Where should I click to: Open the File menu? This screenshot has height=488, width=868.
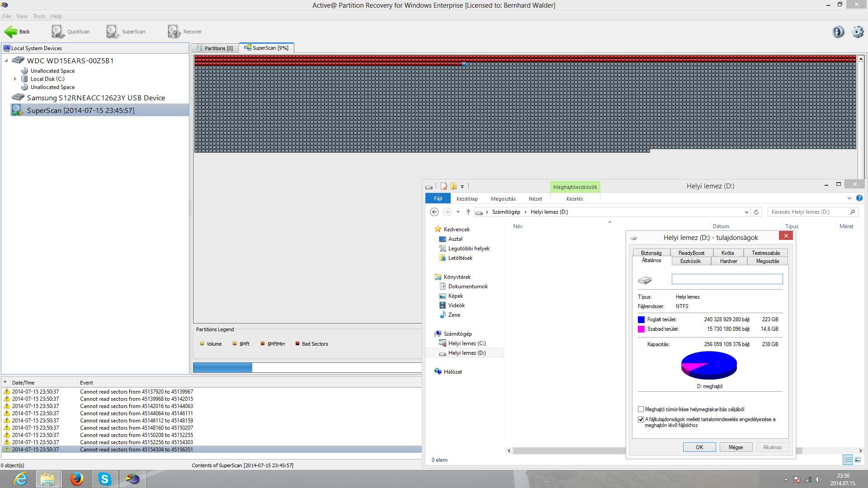click(7, 16)
